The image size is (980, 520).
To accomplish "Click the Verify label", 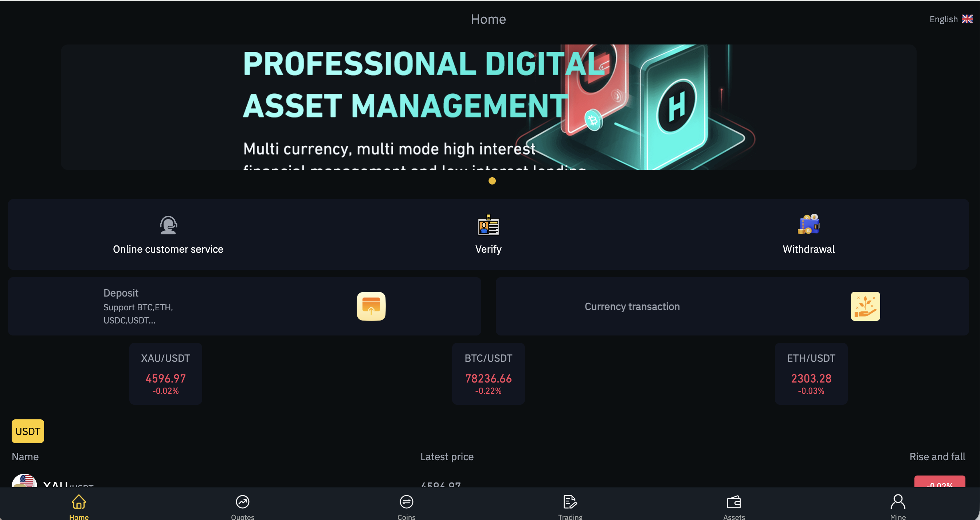I will tap(489, 249).
